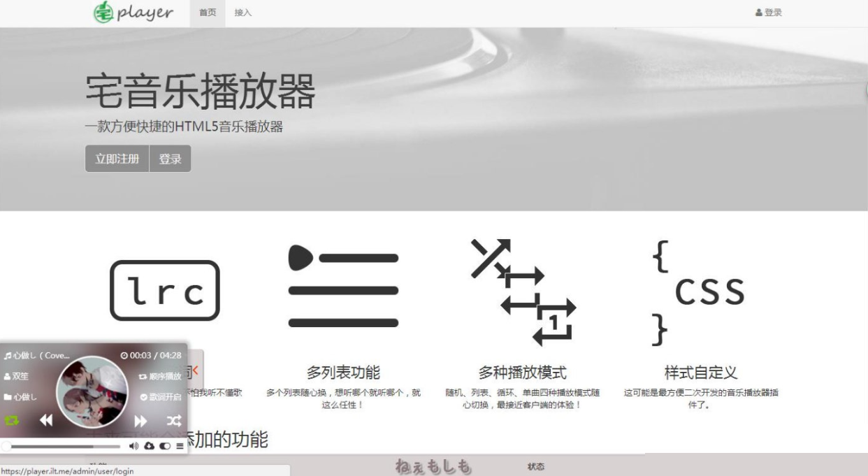868x476 pixels.
Task: Click the 状态 column header
Action: click(536, 466)
